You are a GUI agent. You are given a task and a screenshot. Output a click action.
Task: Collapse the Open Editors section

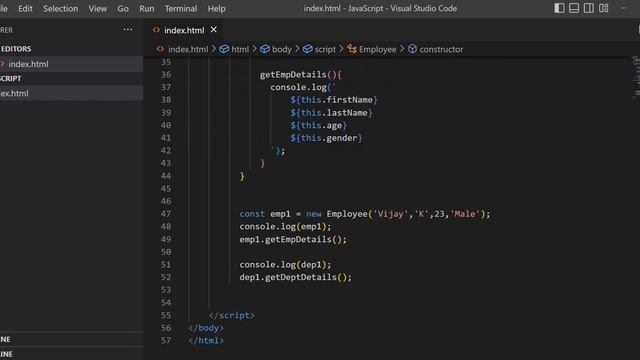tap(71, 49)
